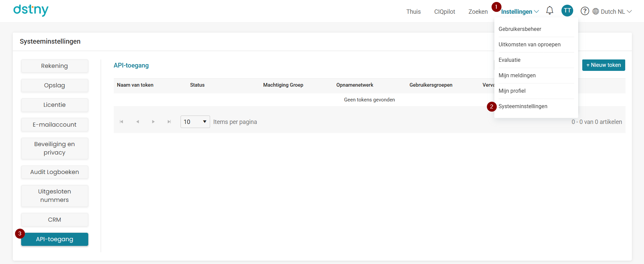The width and height of the screenshot is (644, 264).
Task: Go to Thuis in the top navigation
Action: [x=413, y=12]
